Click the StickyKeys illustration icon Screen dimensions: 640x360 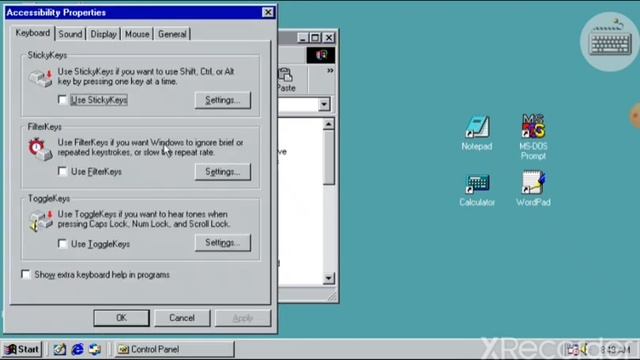(41, 78)
